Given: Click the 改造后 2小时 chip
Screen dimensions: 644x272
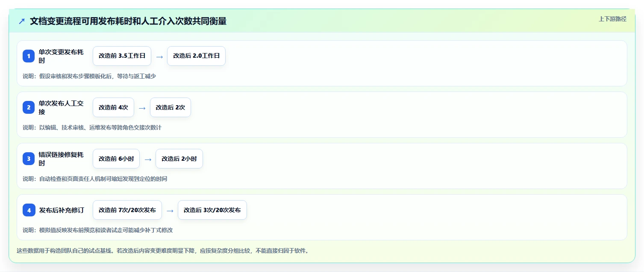Looking at the screenshot, I should (x=179, y=159).
